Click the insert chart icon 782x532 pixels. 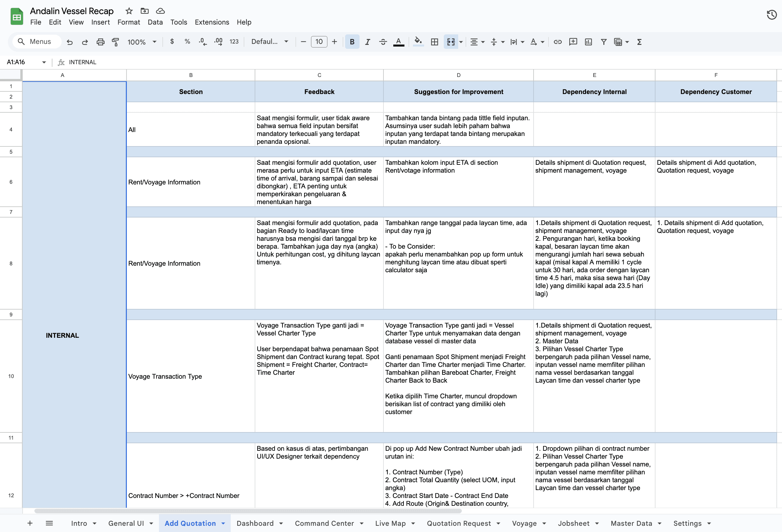click(588, 42)
